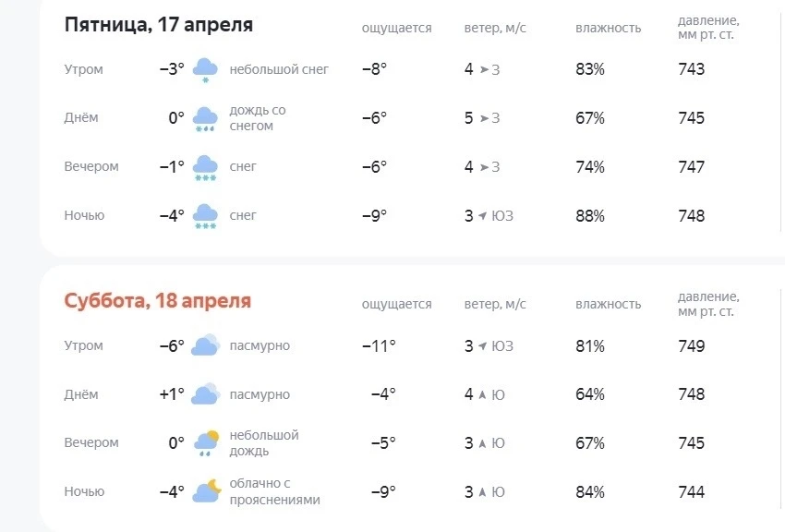Image resolution: width=785 pixels, height=532 pixels.
Task: Click the overcast cloud icon Saturday morning
Action: (x=206, y=345)
